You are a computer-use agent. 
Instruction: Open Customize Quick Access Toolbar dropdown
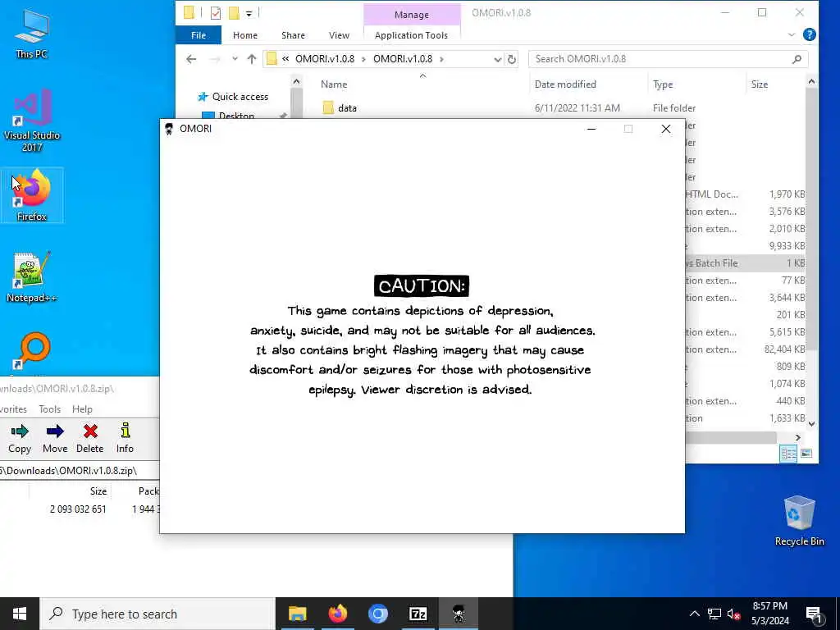[249, 13]
